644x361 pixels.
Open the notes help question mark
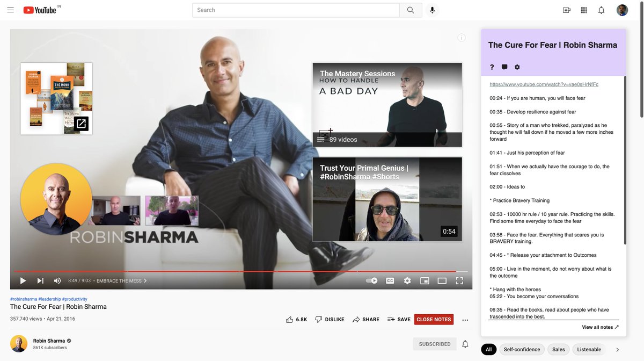point(492,67)
